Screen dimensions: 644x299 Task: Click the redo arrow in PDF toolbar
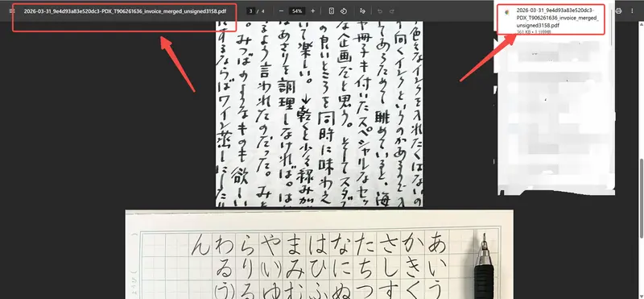pos(392,11)
